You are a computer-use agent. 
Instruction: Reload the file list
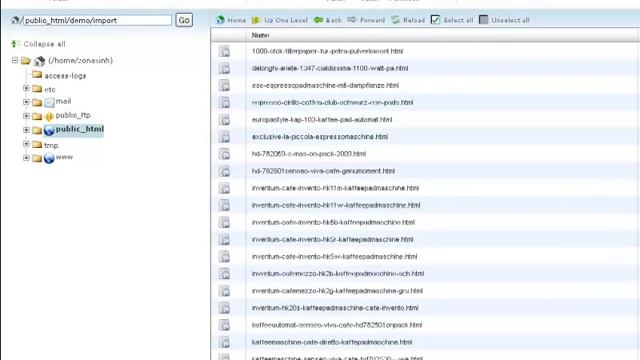click(408, 20)
